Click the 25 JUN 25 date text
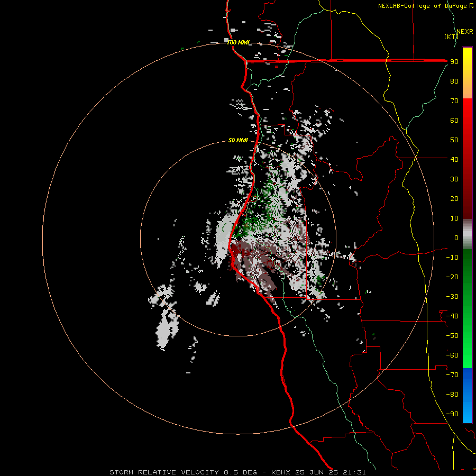The width and height of the screenshot is (476, 476). pyautogui.click(x=317, y=472)
